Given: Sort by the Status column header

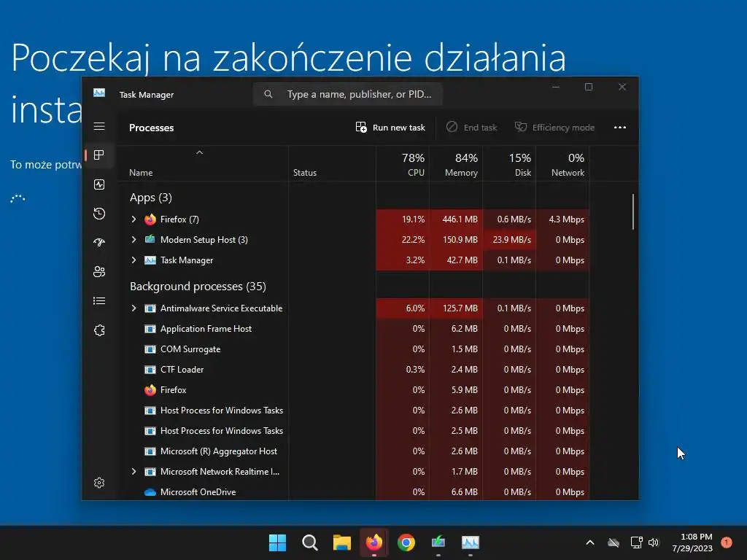Looking at the screenshot, I should [332, 164].
